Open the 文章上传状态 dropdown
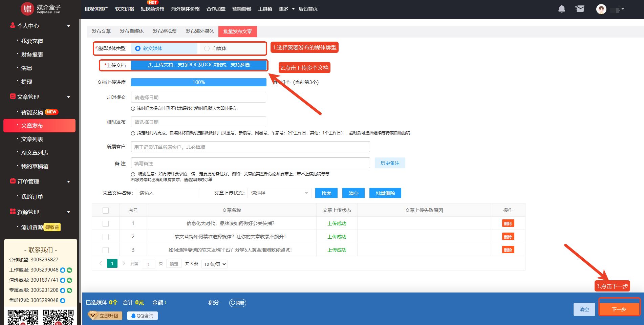644x325 pixels. click(279, 193)
